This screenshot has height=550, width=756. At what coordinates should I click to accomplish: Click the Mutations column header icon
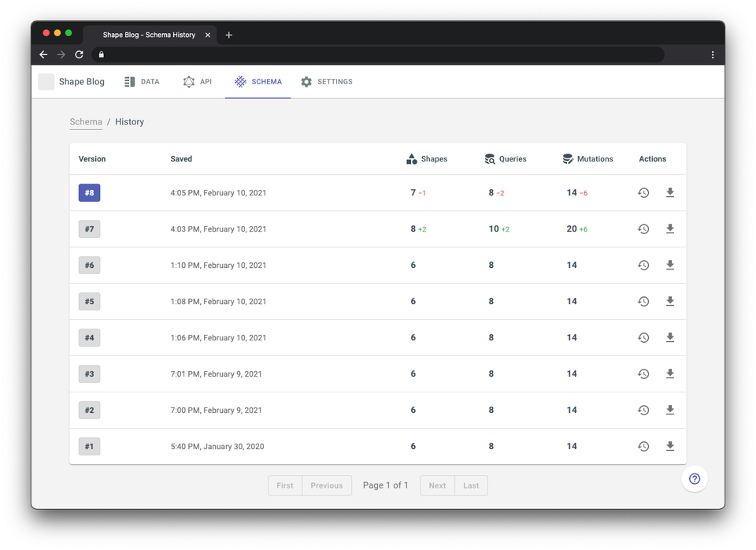[x=567, y=158]
